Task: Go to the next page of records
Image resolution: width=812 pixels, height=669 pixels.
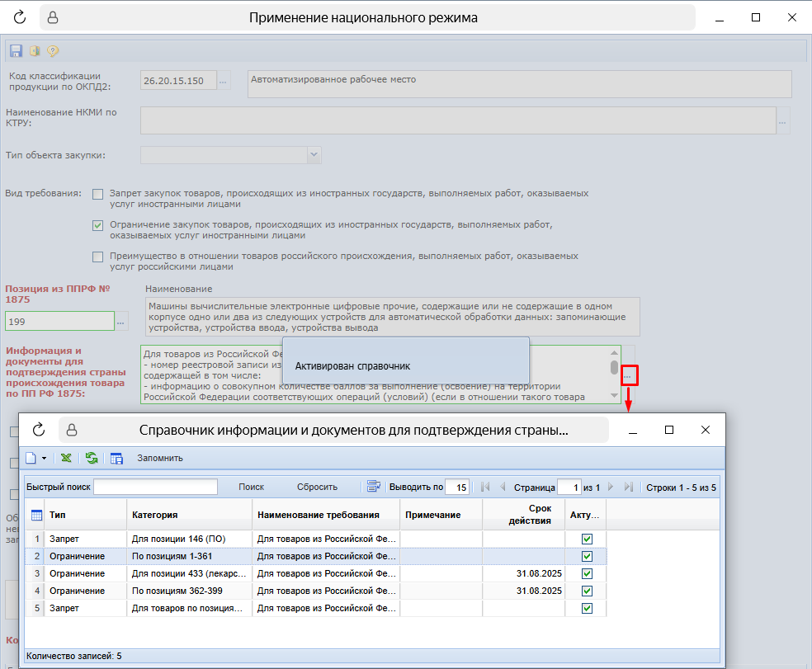Action: point(611,488)
